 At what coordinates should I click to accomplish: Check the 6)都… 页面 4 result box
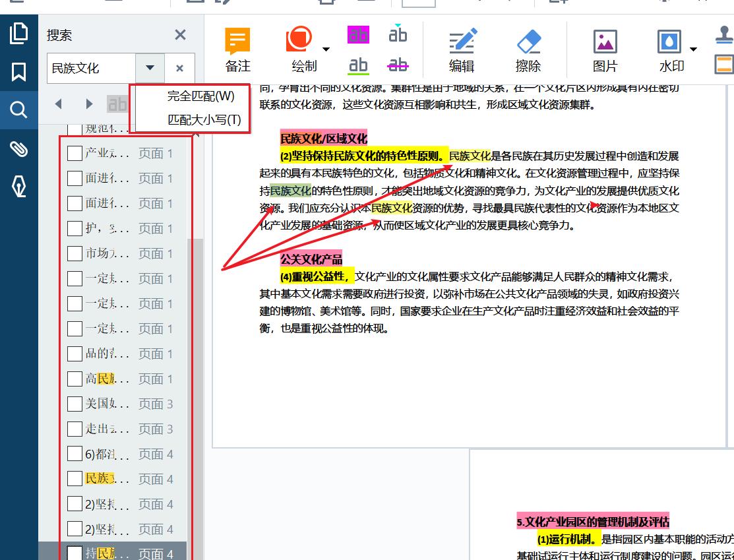(75, 454)
